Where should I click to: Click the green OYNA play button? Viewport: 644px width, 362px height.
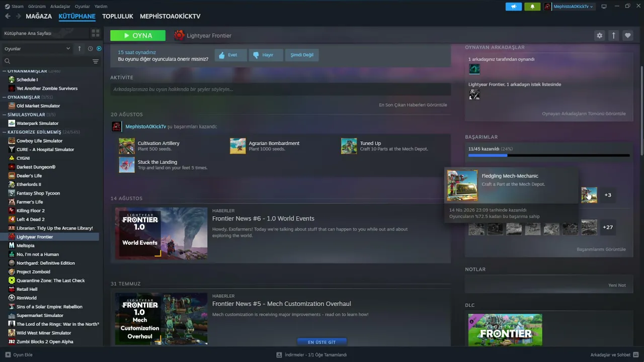[x=138, y=36]
